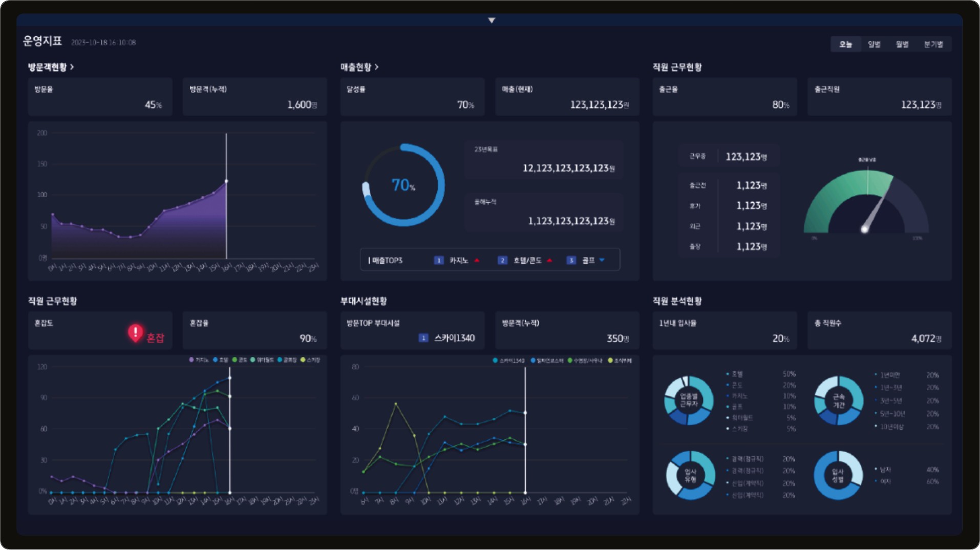Click the 입사 성별 donut chart
Image resolution: width=980 pixels, height=550 pixels.
pos(838,475)
